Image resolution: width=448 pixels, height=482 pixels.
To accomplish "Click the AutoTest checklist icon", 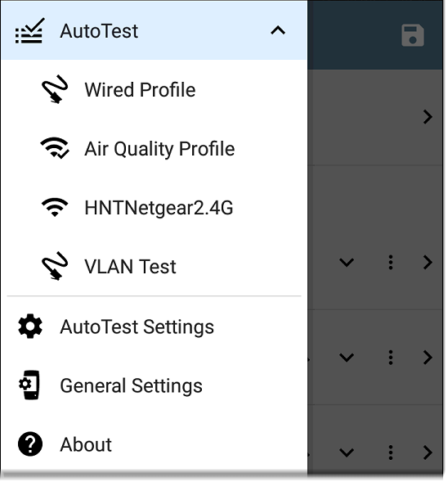I will coord(29,31).
